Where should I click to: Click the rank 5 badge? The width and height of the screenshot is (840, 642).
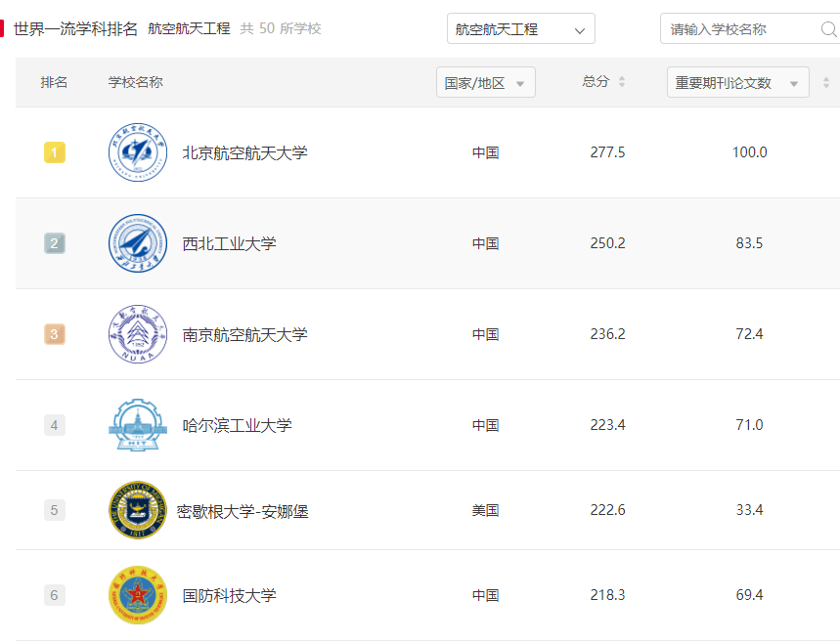point(54,510)
